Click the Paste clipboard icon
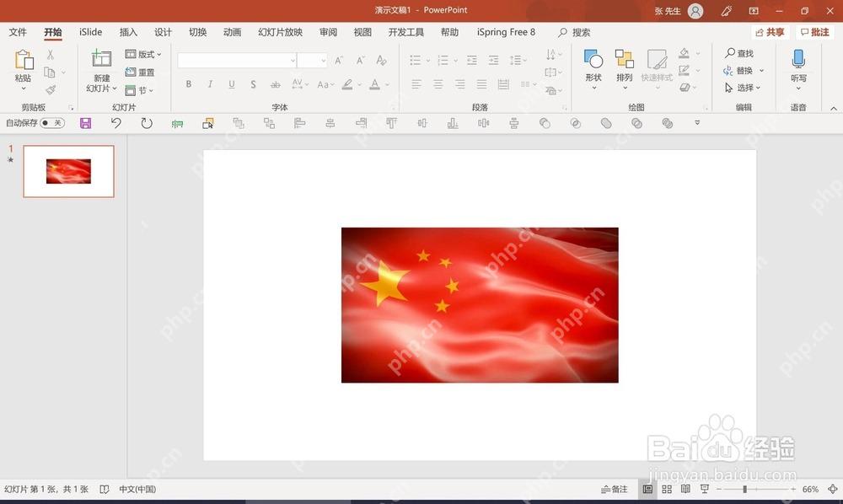The image size is (843, 504). tap(24, 60)
